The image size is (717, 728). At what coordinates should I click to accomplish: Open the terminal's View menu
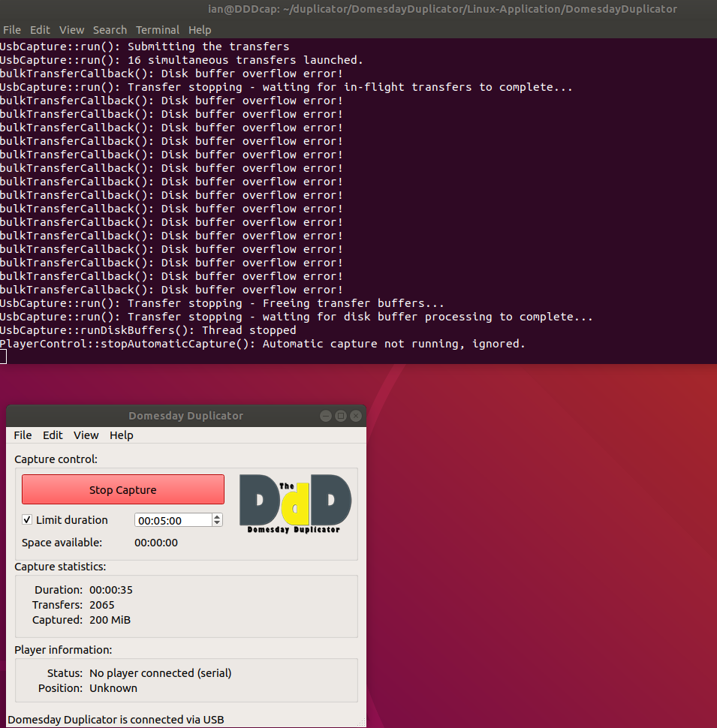[71, 30]
